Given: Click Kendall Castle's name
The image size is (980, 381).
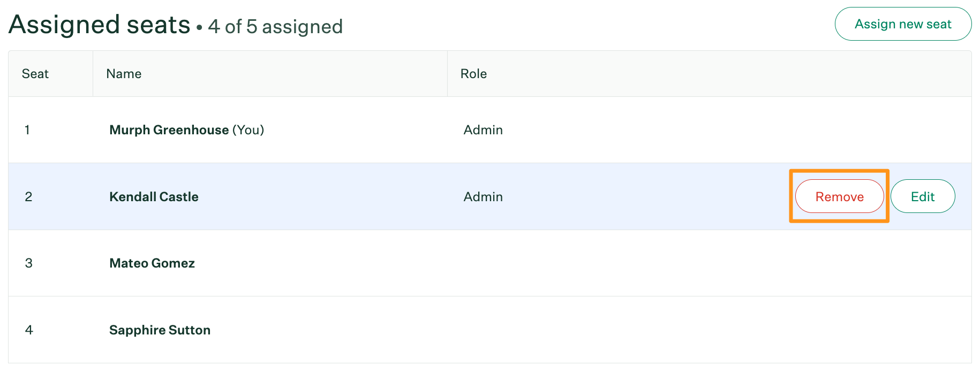Looking at the screenshot, I should [154, 196].
